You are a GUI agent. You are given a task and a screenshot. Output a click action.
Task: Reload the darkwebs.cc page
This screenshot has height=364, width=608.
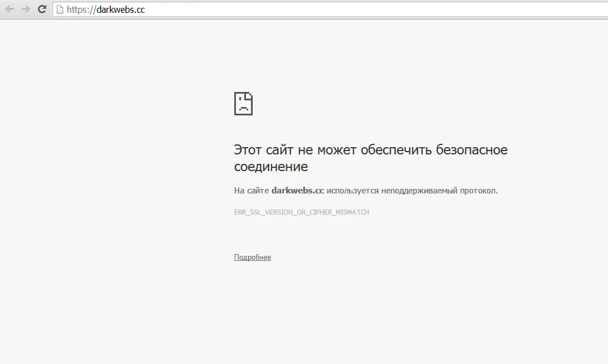(42, 9)
